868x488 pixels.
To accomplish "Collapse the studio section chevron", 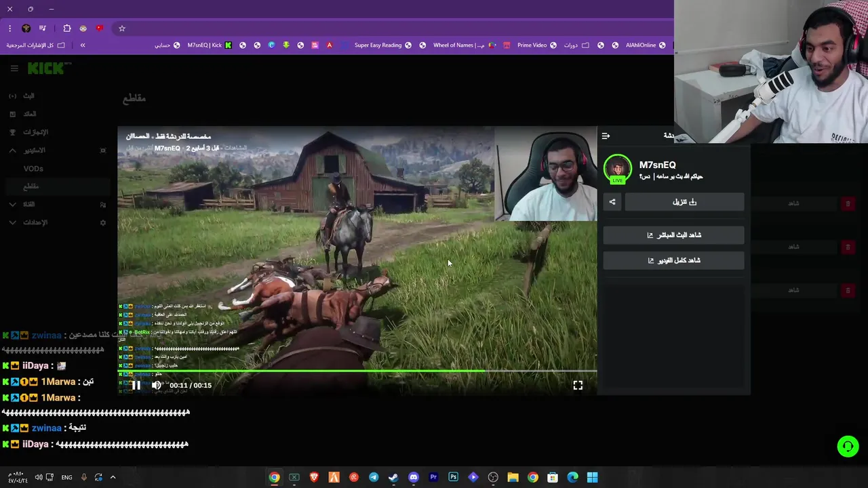I will point(12,150).
